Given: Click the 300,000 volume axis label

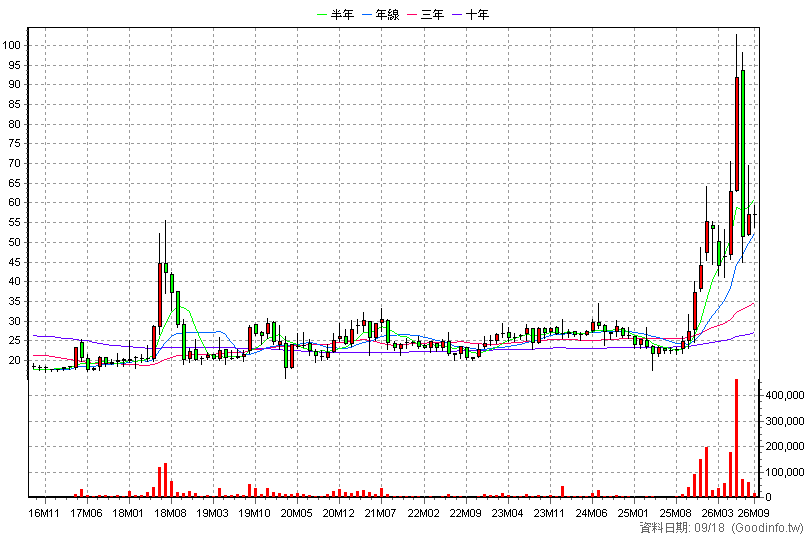Looking at the screenshot, I should click(x=785, y=421).
